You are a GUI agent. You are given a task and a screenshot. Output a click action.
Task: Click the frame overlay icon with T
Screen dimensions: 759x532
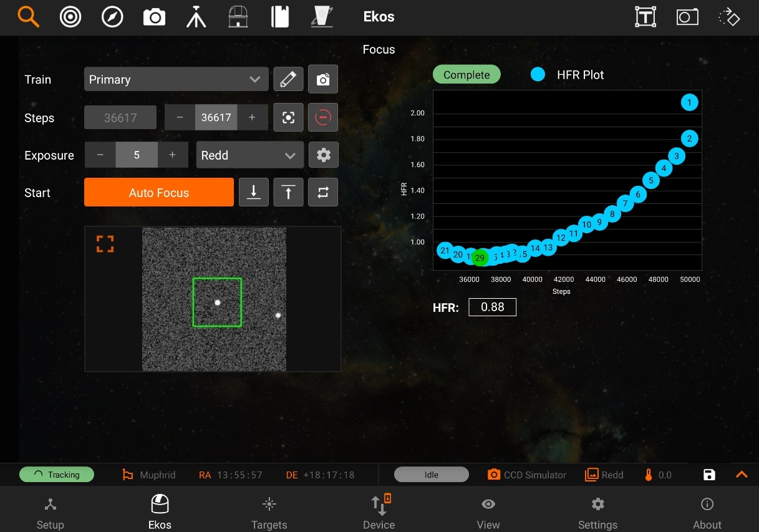coord(645,17)
